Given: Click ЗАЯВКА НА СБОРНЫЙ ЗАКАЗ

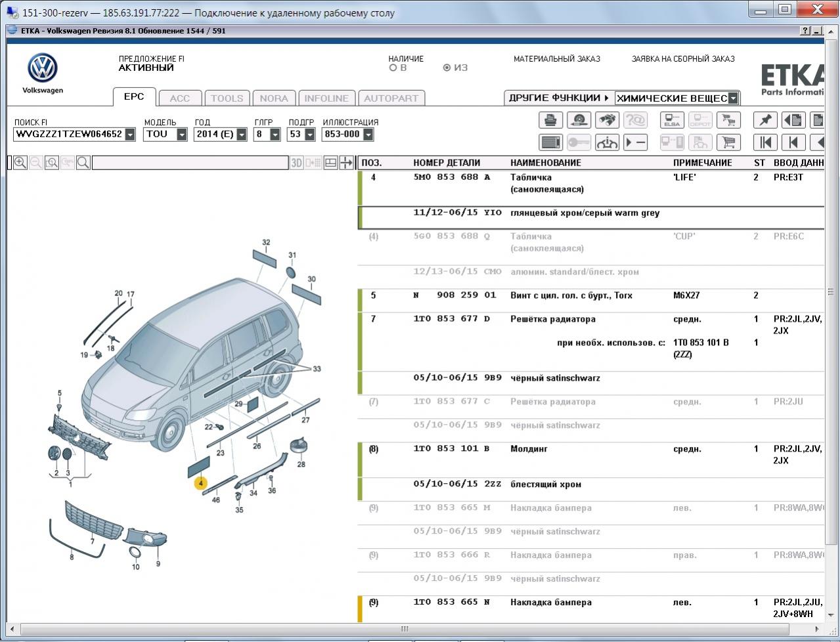Looking at the screenshot, I should coord(683,59).
